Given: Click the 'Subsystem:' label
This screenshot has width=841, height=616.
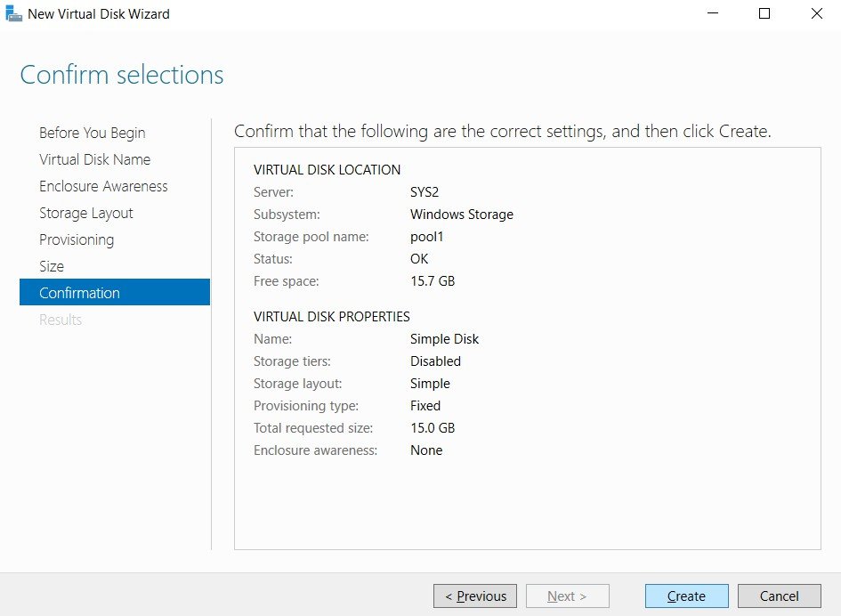Looking at the screenshot, I should pos(287,215).
